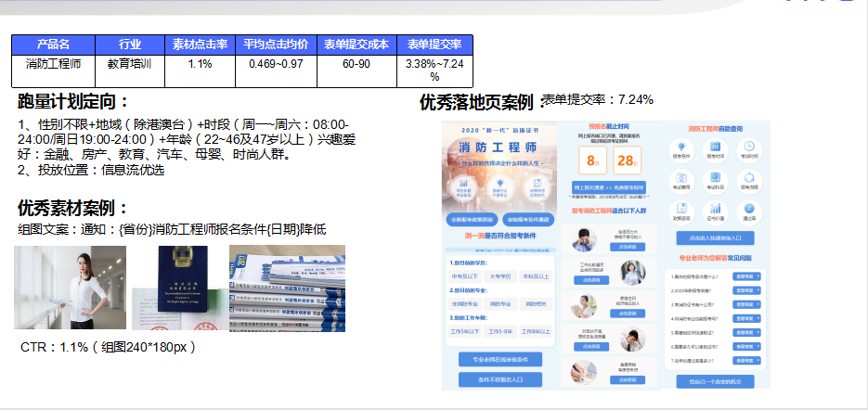
Task: Click the 跑量计划定向 heading
Action: point(72,102)
